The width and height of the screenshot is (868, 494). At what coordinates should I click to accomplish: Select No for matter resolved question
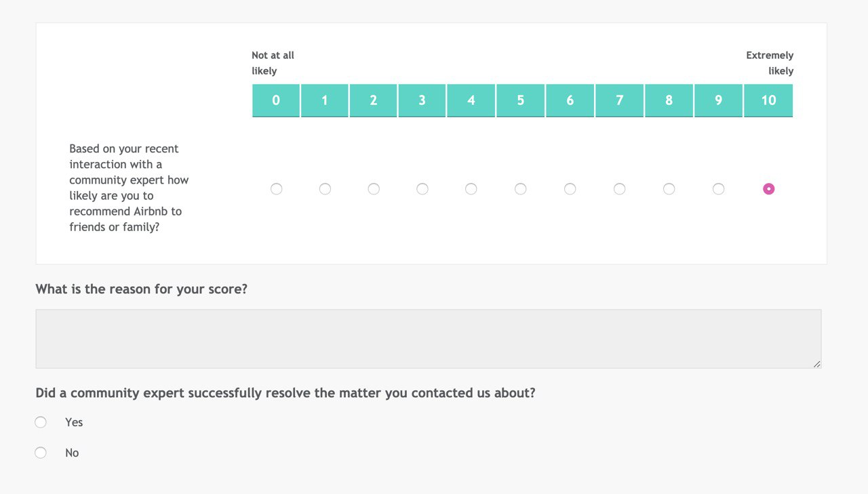pos(41,453)
